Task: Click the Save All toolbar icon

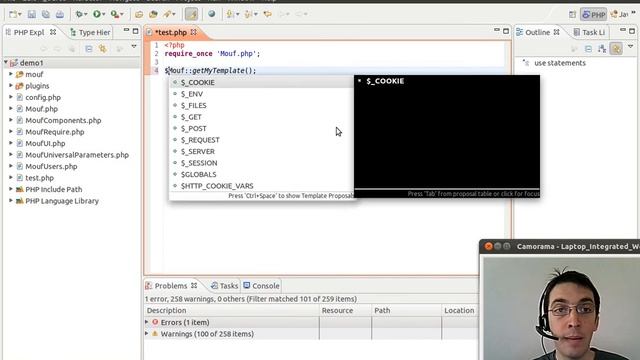Action: pos(46,14)
